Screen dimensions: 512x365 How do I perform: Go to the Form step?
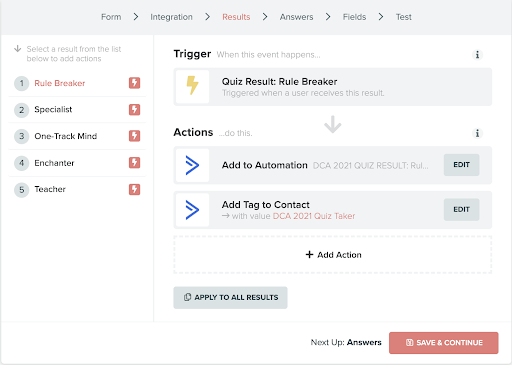pyautogui.click(x=111, y=17)
